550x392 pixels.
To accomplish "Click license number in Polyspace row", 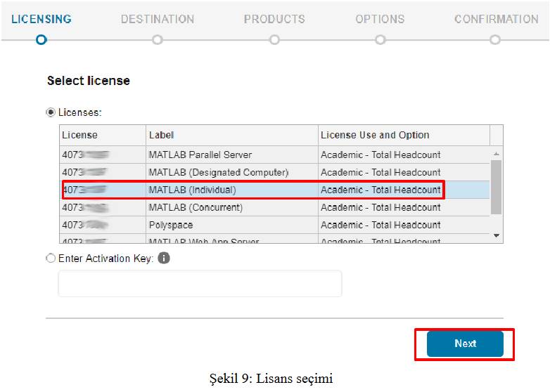I will (85, 225).
